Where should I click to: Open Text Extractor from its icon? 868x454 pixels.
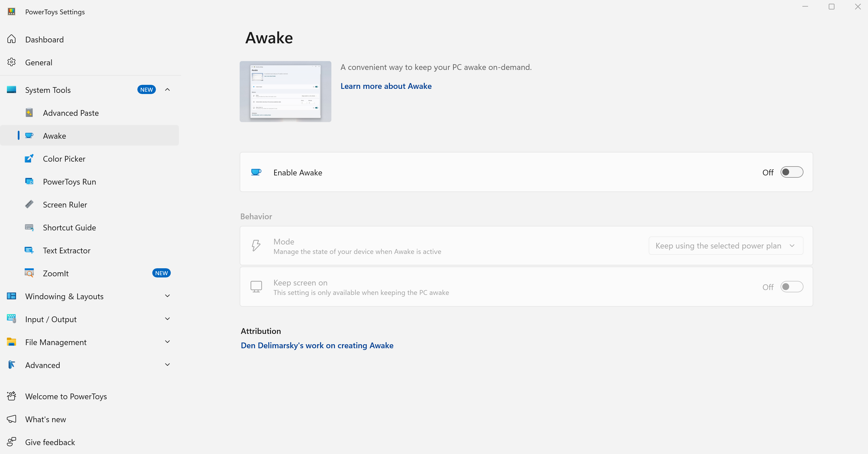29,250
